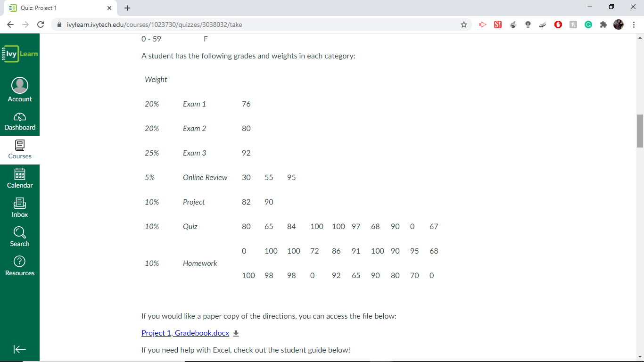Collapse the course navigation sidebar
Viewport: 644px width, 362px height.
tap(19, 349)
